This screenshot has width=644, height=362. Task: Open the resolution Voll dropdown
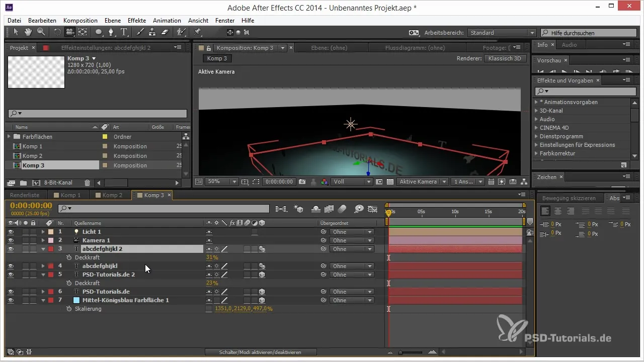(351, 182)
